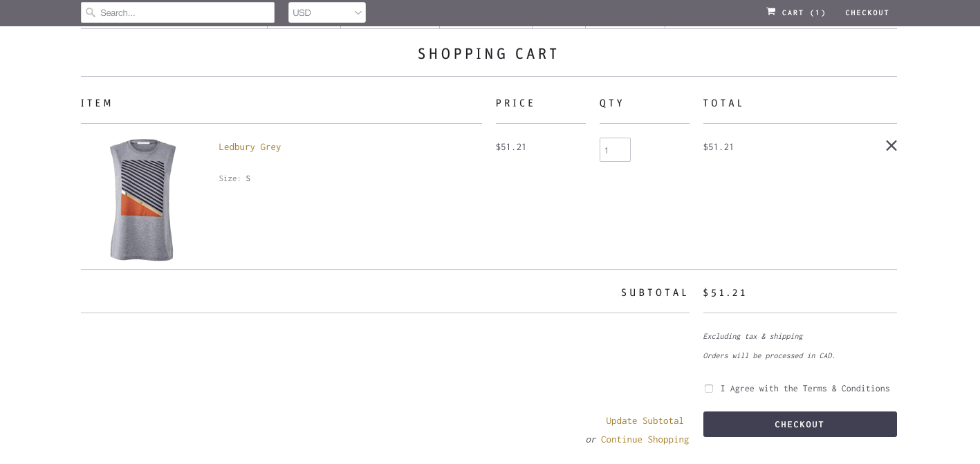This screenshot has height=464, width=980.
Task: Click the magnifying glass search icon
Action: pyautogui.click(x=90, y=12)
